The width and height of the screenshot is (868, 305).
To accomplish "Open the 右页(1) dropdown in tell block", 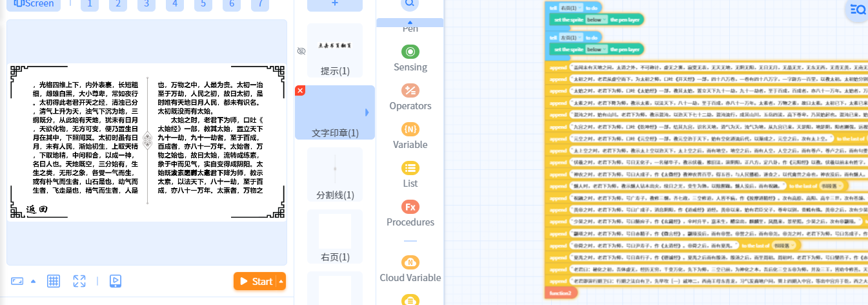I will click(x=571, y=7).
